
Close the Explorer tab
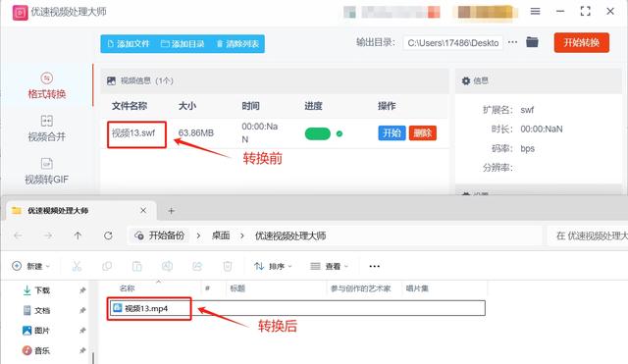[x=143, y=211]
